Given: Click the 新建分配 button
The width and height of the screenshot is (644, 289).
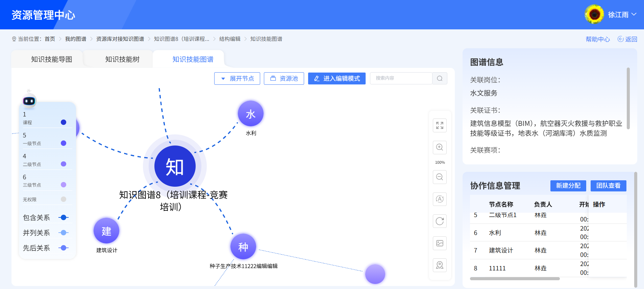Looking at the screenshot, I should pyautogui.click(x=568, y=186).
